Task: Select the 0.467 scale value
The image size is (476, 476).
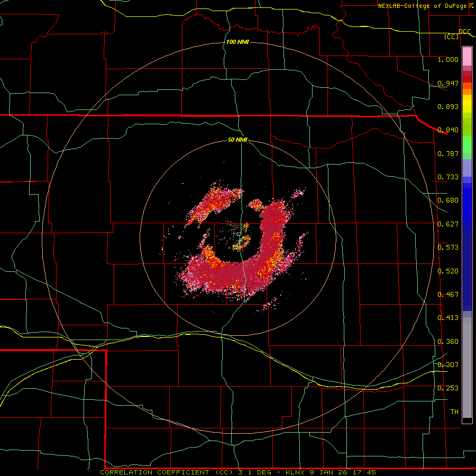Action: click(x=448, y=295)
